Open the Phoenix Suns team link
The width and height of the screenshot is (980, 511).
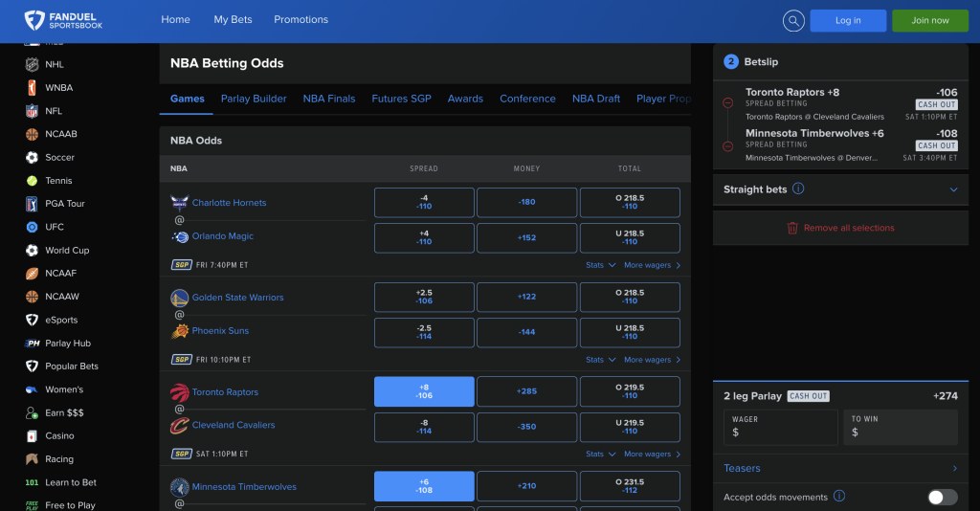220,330
